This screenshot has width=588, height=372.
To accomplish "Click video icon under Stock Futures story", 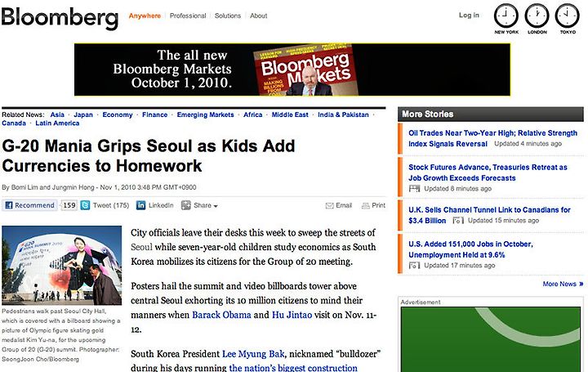I will 414,188.
